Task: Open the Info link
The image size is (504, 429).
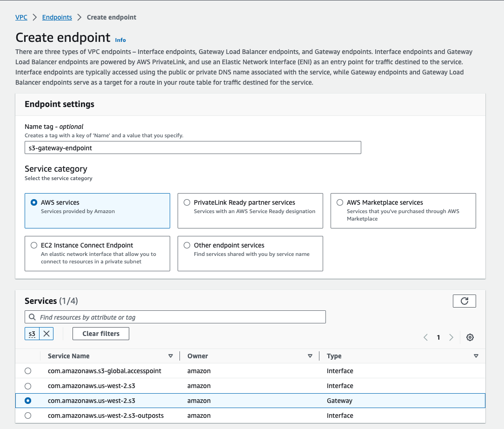Action: click(x=120, y=40)
